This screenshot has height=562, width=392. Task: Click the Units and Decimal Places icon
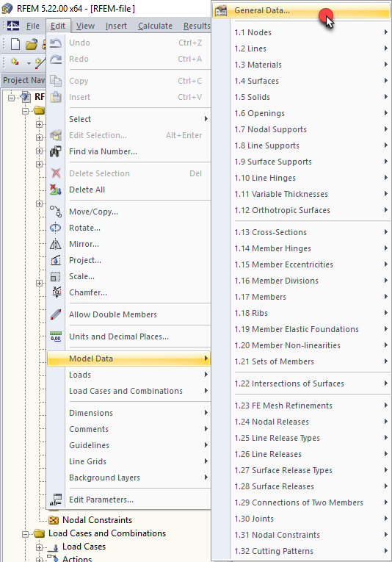point(56,336)
